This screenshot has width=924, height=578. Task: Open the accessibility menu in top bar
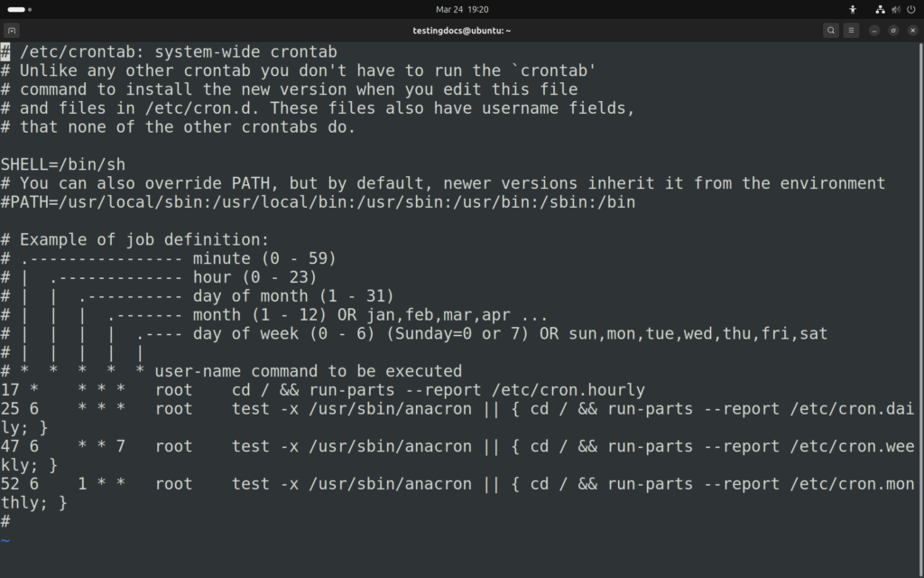pos(853,9)
